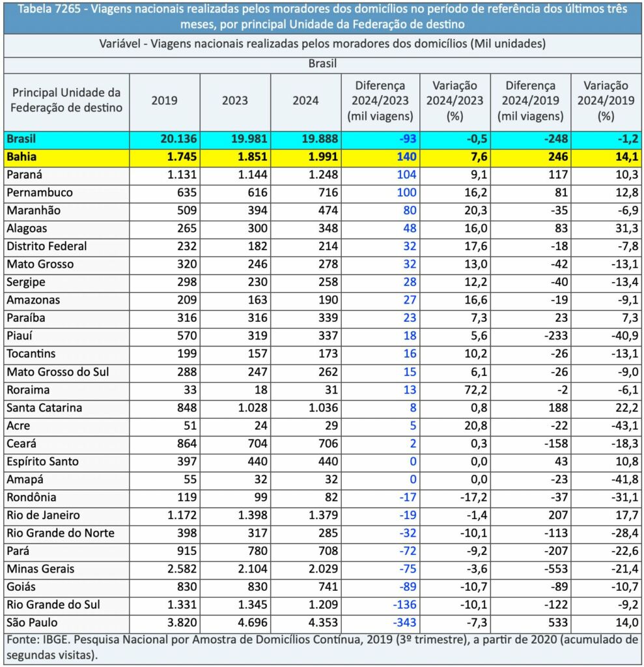The width and height of the screenshot is (644, 667).
Task: Click the Principal Unidade da Federação header
Action: (x=67, y=100)
